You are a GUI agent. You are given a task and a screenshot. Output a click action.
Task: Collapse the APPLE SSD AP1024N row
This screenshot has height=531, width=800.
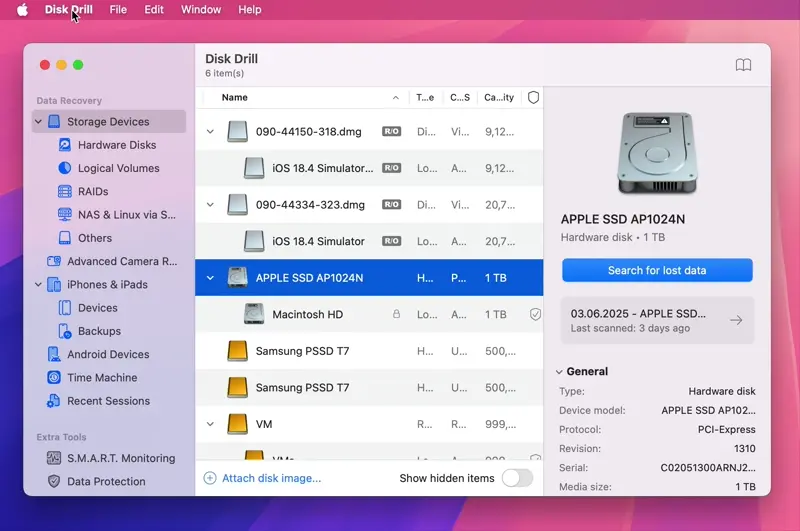click(x=210, y=278)
